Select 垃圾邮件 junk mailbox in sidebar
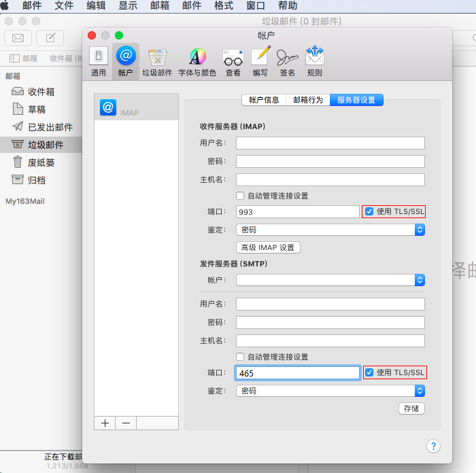 (x=41, y=145)
